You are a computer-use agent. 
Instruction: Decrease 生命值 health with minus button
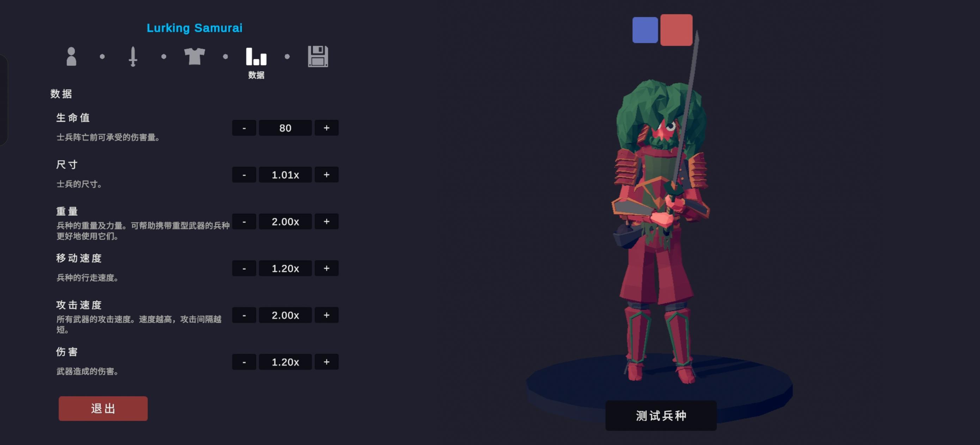[244, 128]
